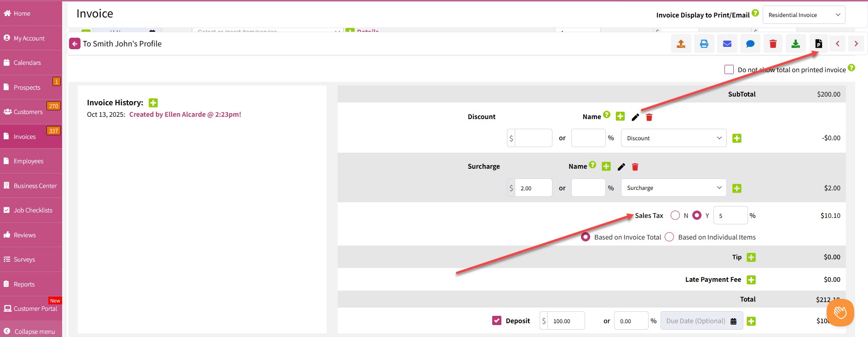
Task: Open help for Invoice Display to Print/Email
Action: coord(755,13)
